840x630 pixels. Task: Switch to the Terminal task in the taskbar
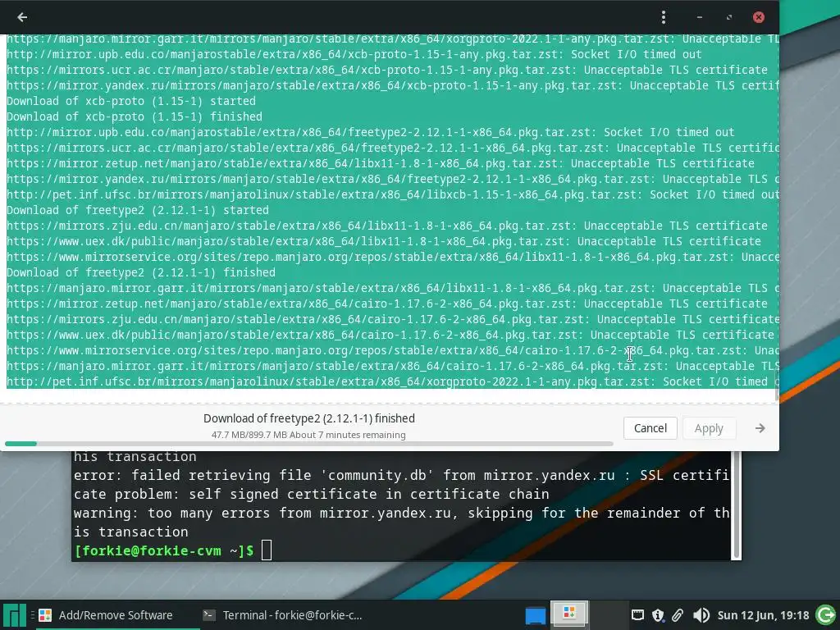[283, 615]
